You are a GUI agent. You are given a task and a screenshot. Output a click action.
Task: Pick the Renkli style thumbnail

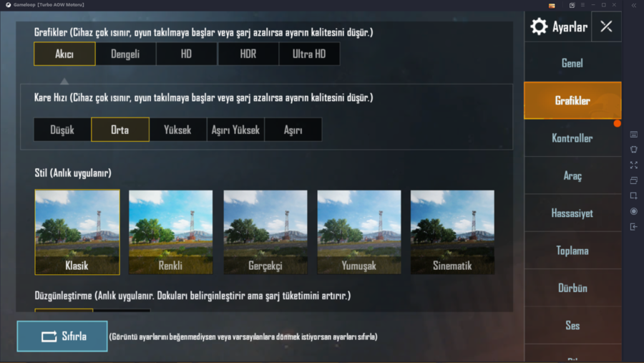[x=170, y=232]
